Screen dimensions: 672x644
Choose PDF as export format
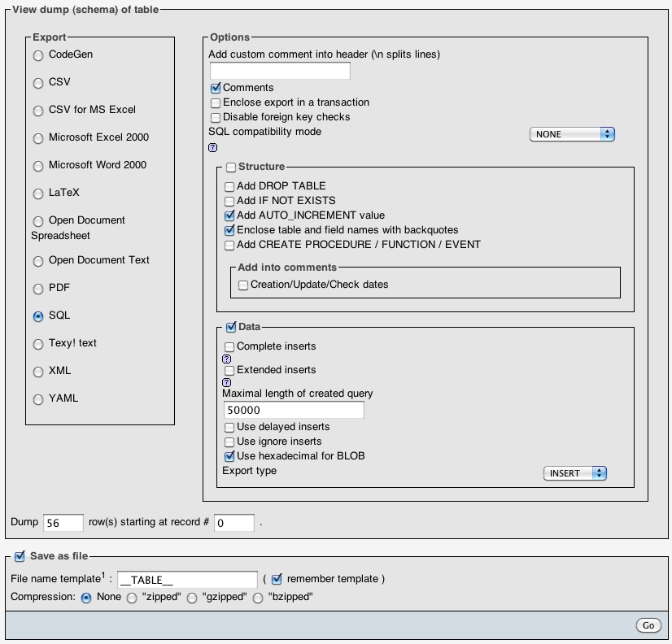38,289
